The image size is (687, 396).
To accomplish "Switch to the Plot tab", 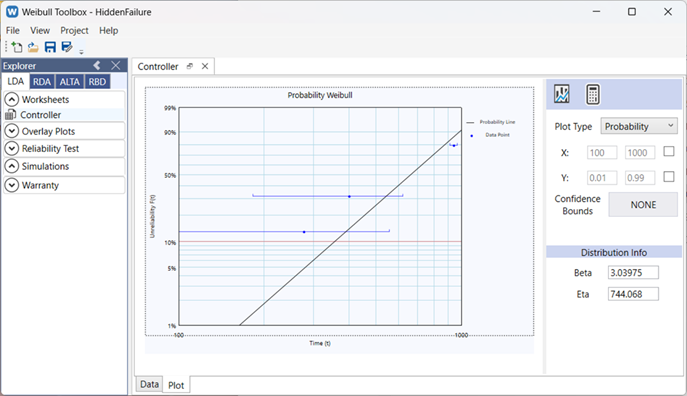I will [x=176, y=385].
